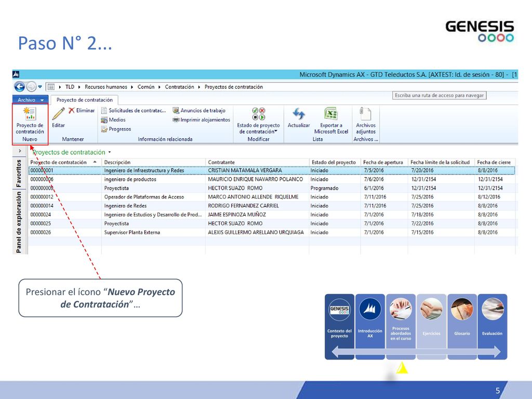The image size is (532, 399).
Task: Click the Eliminar red X icon
Action: click(x=72, y=110)
